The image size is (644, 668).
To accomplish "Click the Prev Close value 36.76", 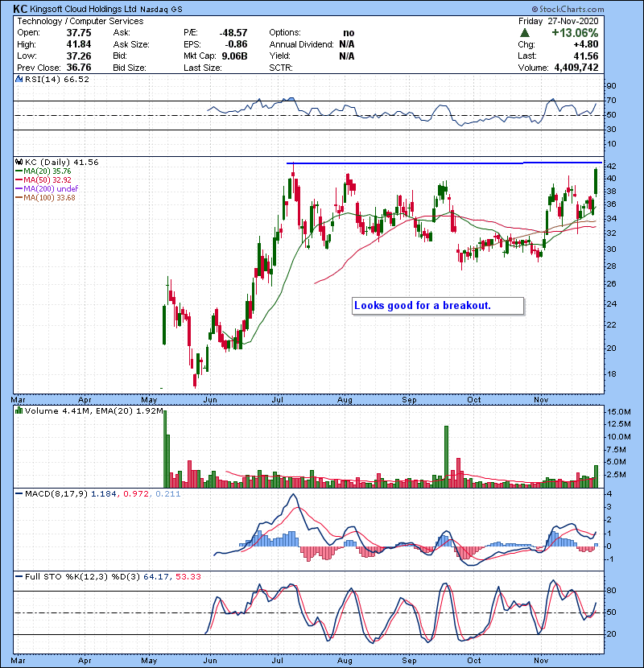I will click(x=78, y=68).
